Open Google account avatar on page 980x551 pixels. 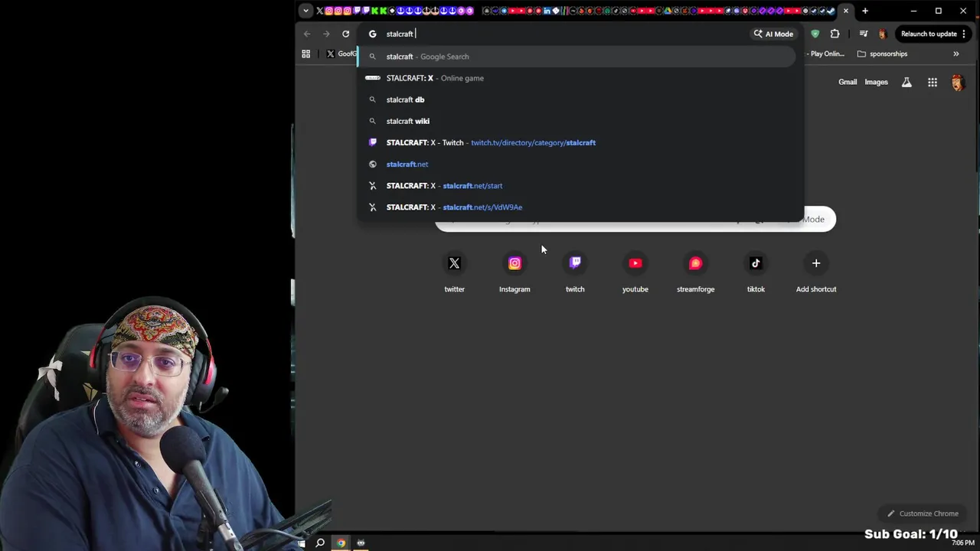click(x=957, y=83)
